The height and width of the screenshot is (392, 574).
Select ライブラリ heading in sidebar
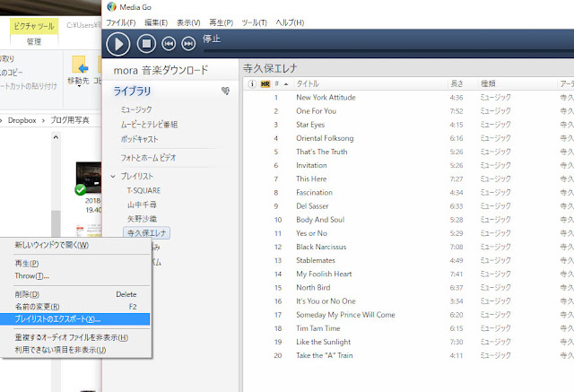[x=132, y=91]
